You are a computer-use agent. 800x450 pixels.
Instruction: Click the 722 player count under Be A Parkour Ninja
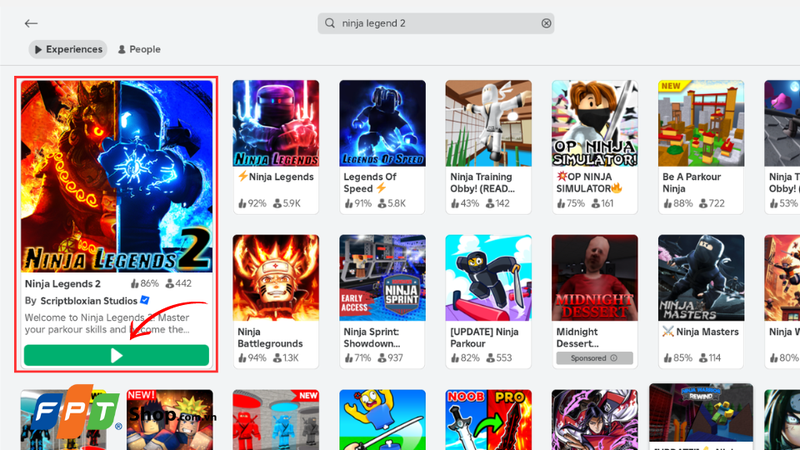click(x=712, y=204)
